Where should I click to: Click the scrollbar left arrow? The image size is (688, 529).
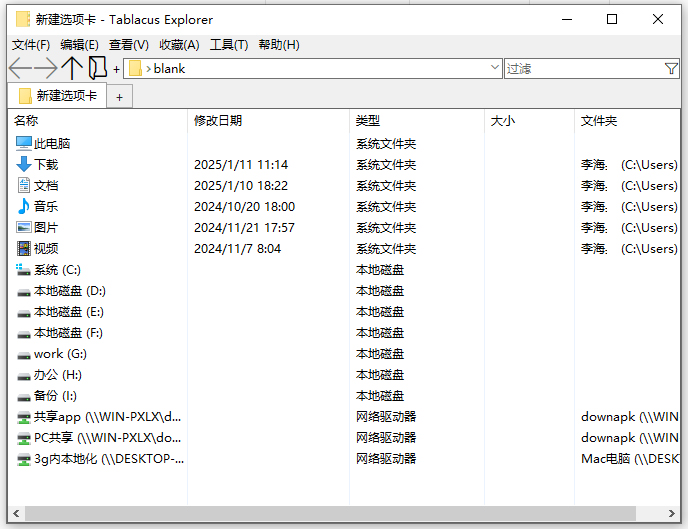[16, 513]
